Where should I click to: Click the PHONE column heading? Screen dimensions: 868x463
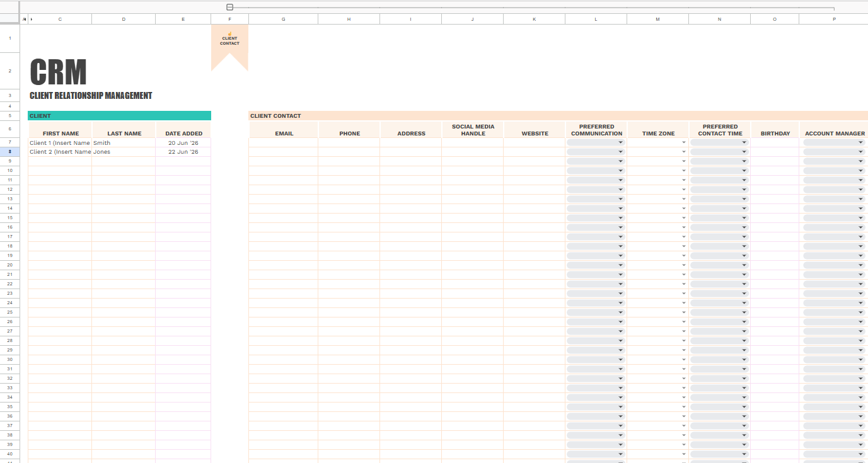click(350, 134)
